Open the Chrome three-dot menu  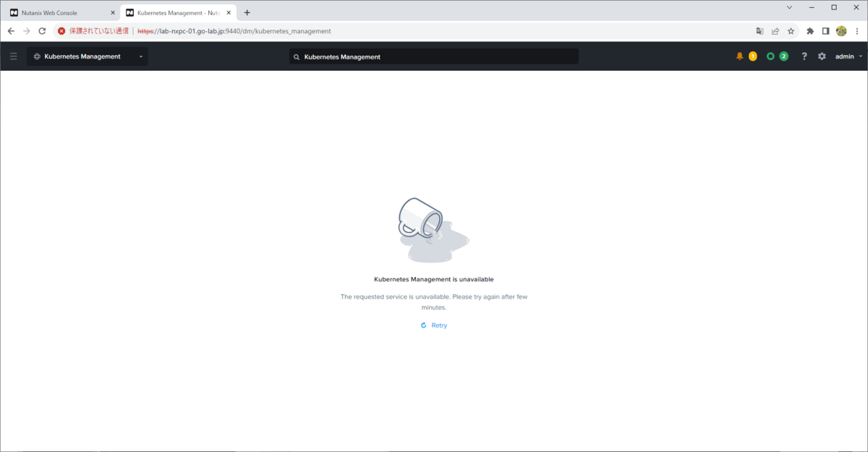[x=857, y=31]
